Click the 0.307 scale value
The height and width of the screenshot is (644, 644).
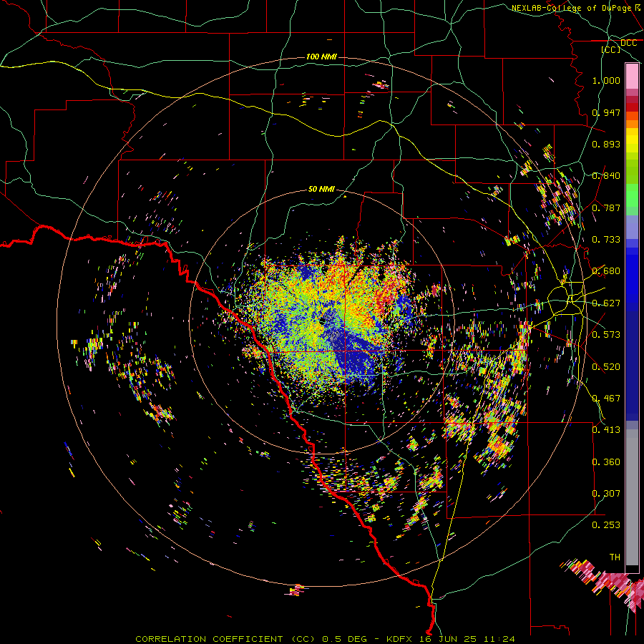coord(606,494)
